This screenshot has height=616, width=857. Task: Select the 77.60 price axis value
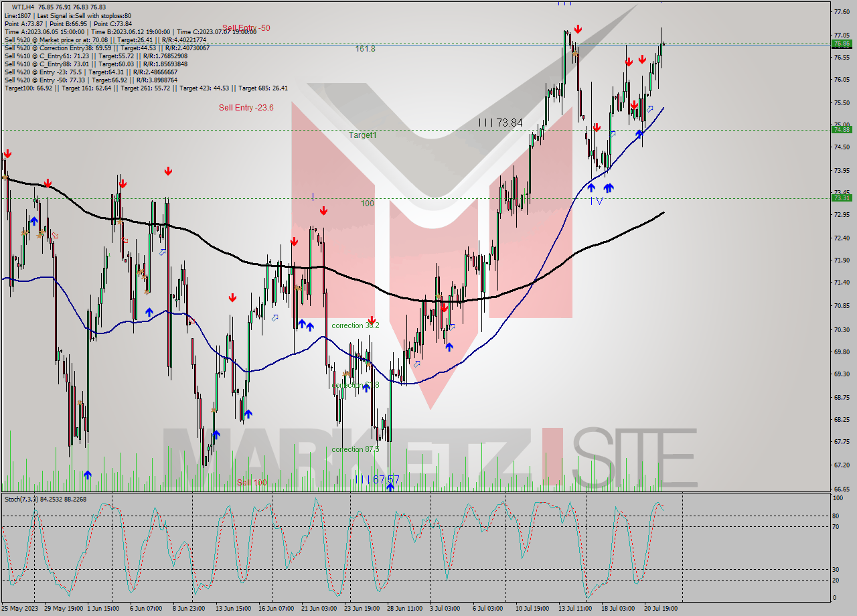click(842, 12)
